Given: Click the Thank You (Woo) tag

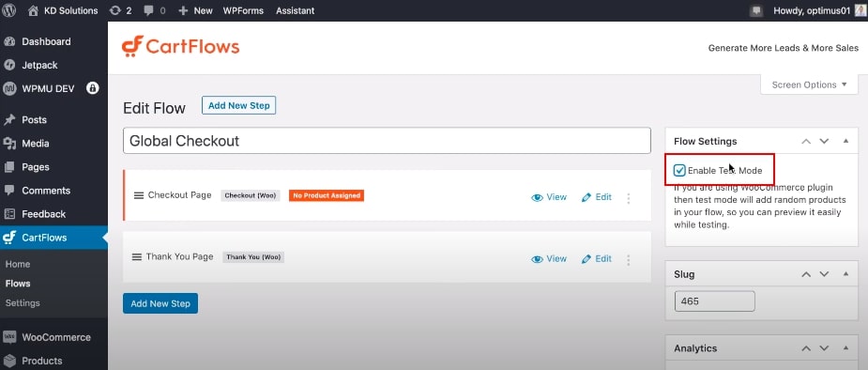Looking at the screenshot, I should [x=253, y=257].
